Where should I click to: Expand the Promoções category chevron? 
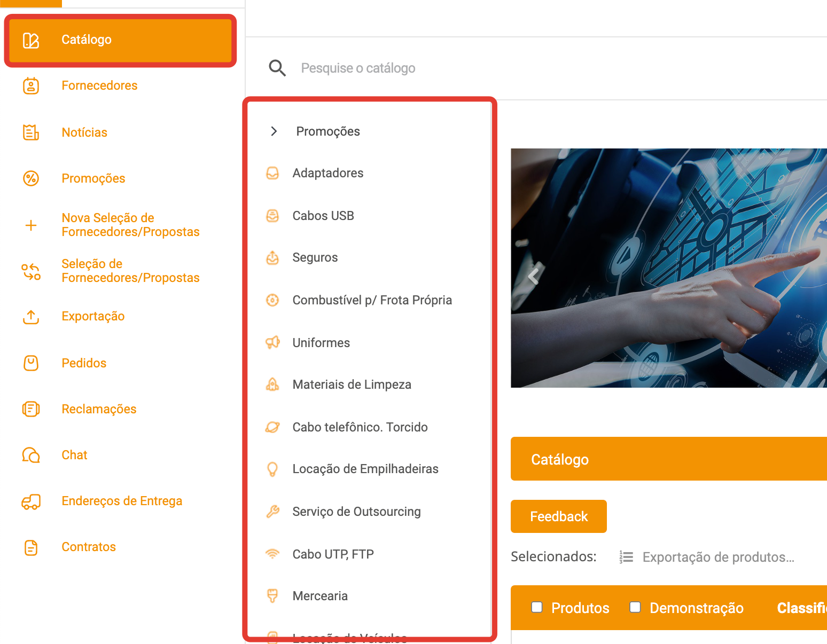coord(274,131)
